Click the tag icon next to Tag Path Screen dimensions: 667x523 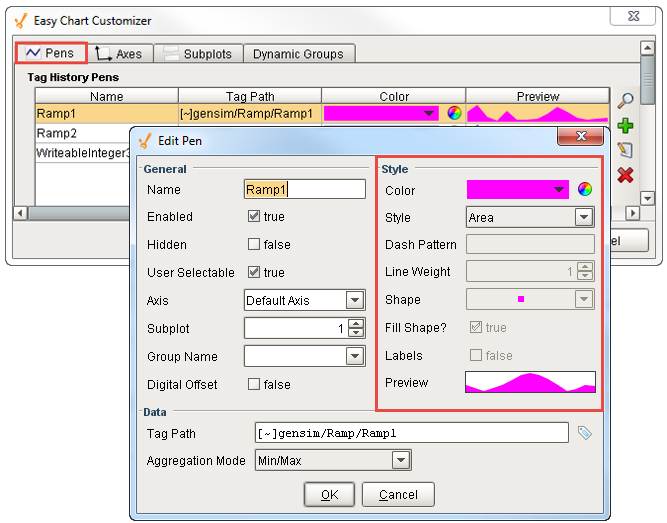(x=585, y=433)
